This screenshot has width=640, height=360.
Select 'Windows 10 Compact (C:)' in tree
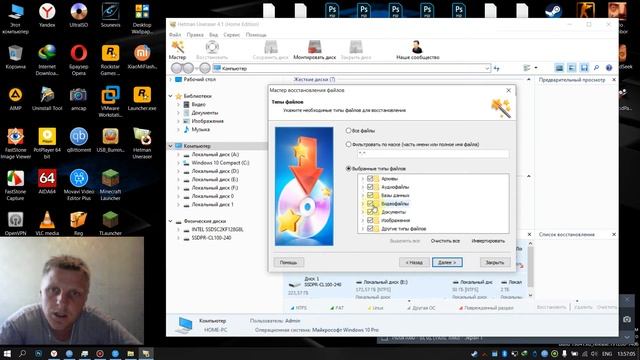[x=220, y=162]
